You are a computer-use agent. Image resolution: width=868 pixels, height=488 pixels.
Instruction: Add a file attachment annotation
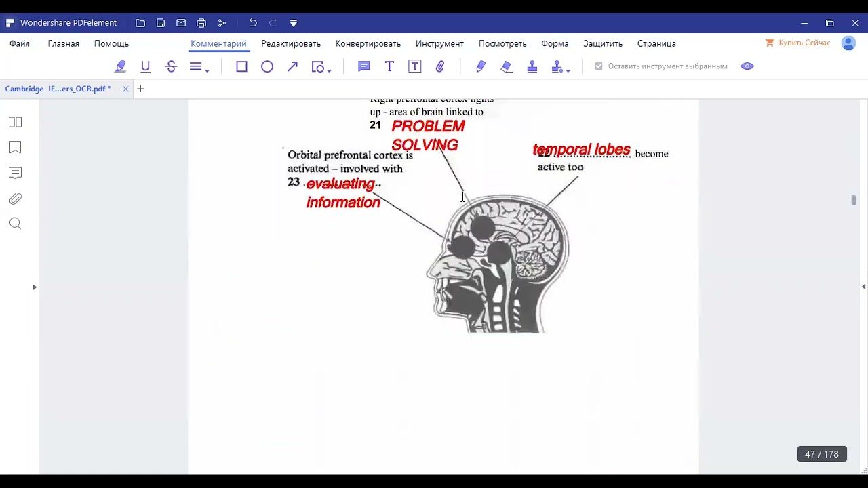click(x=440, y=66)
